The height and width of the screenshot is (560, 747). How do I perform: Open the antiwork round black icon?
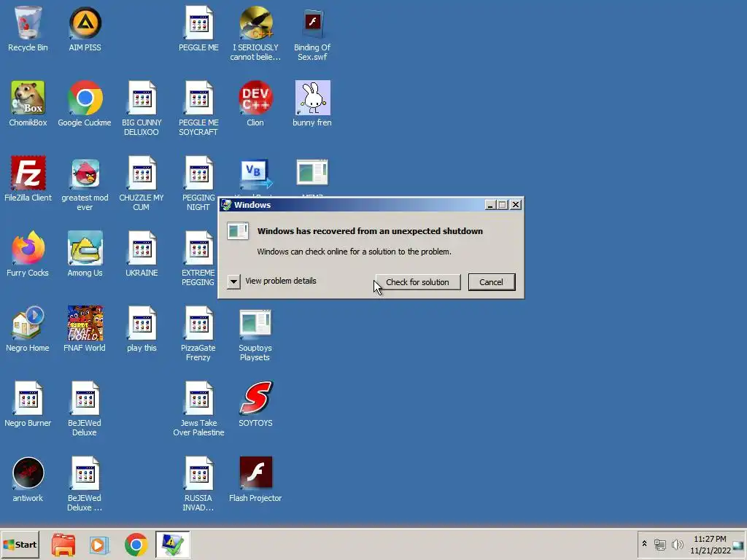tap(28, 472)
